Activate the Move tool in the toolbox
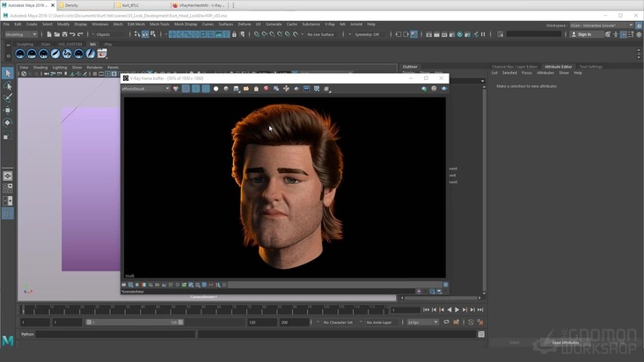The width and height of the screenshot is (644, 362). 8,110
